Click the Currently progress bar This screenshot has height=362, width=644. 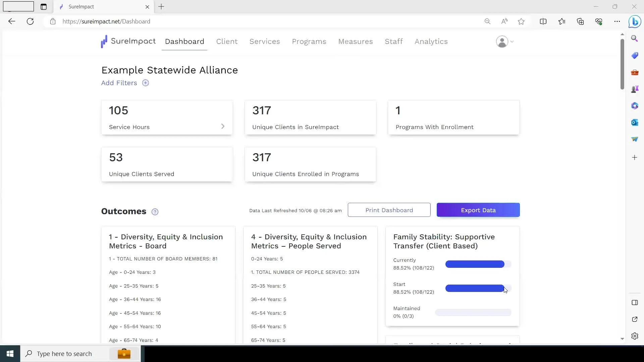478,264
